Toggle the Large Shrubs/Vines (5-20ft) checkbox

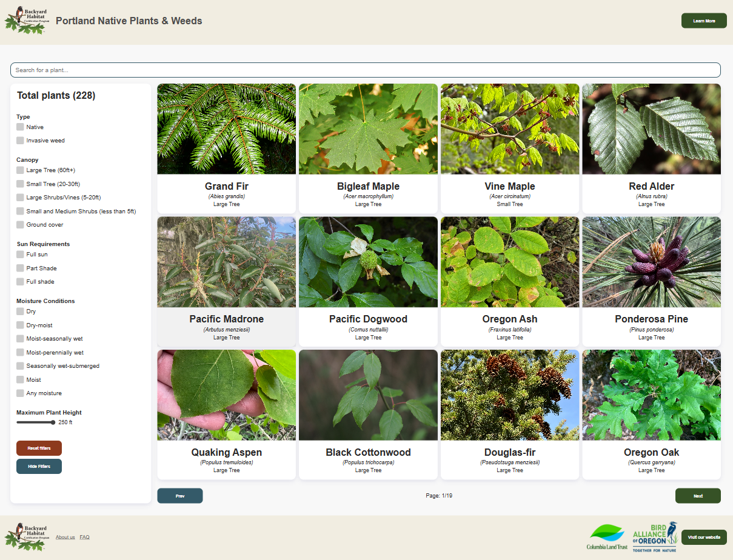(x=20, y=198)
